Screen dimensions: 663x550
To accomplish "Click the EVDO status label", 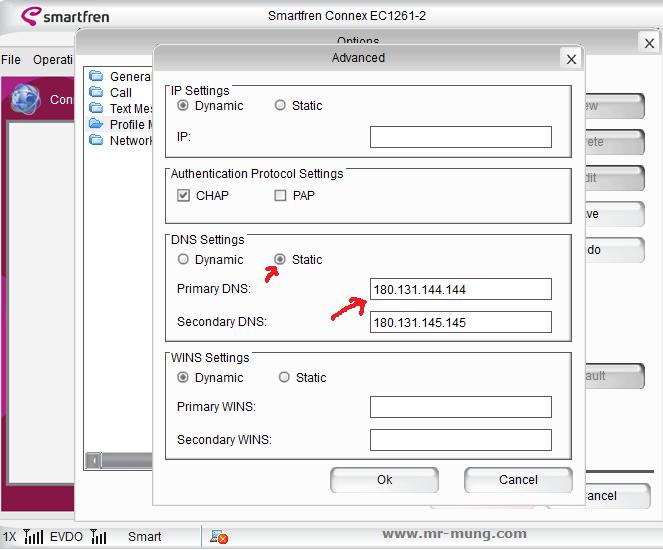I will point(66,536).
